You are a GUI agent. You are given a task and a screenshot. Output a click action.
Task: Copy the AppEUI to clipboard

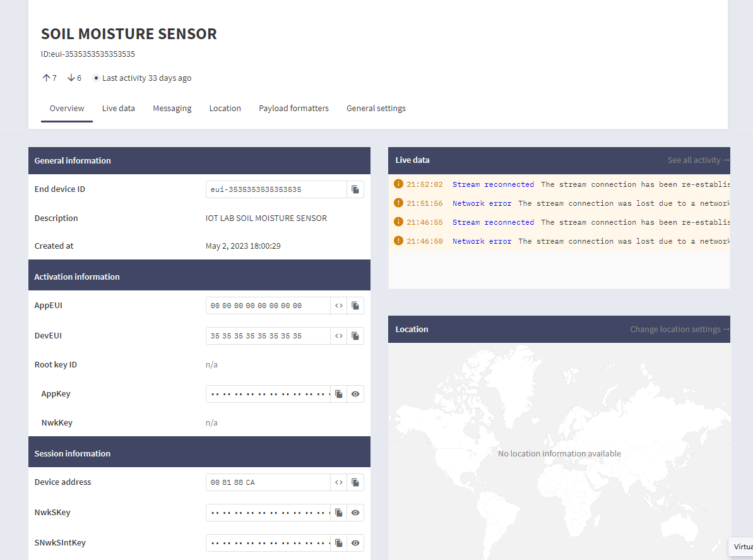[355, 305]
